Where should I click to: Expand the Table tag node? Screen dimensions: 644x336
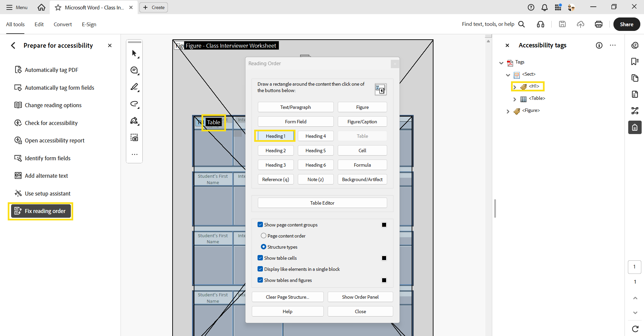tap(515, 99)
